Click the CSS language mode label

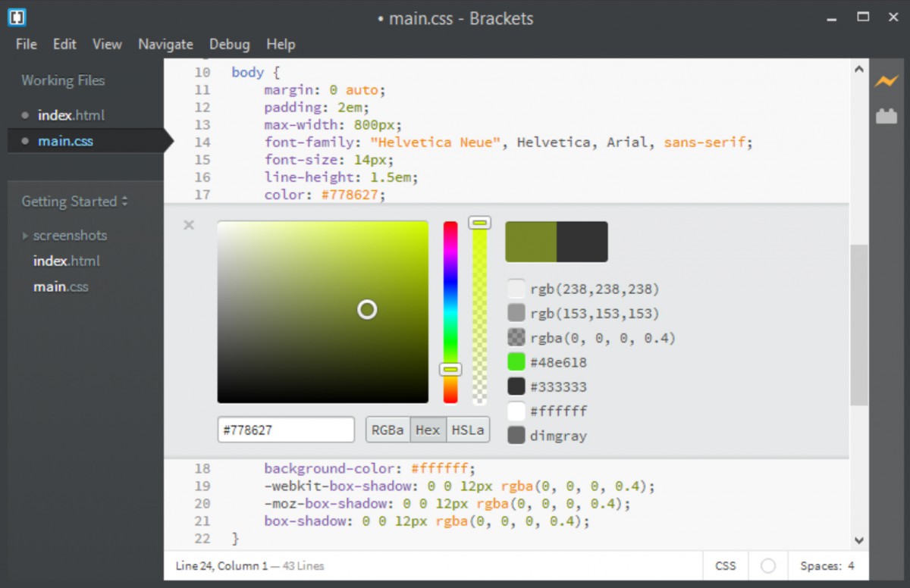click(x=725, y=565)
